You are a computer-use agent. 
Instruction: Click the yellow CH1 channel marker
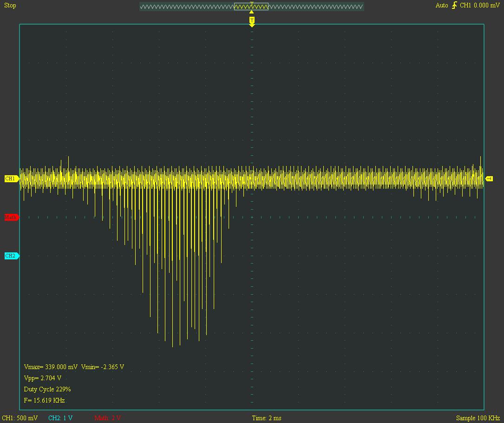[x=12, y=178]
